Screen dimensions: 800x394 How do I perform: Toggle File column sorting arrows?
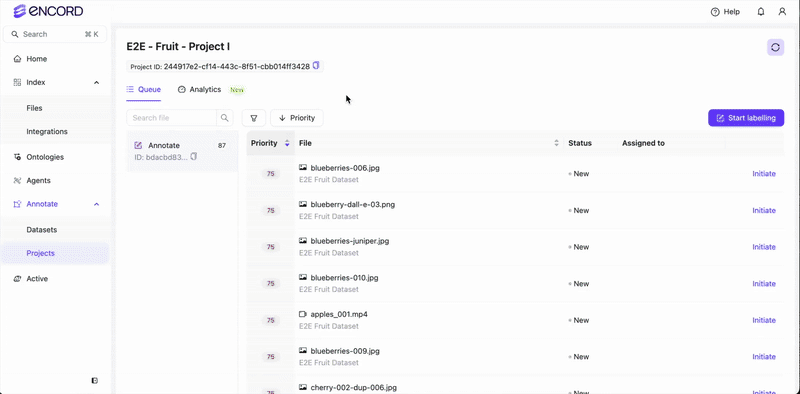click(x=556, y=143)
